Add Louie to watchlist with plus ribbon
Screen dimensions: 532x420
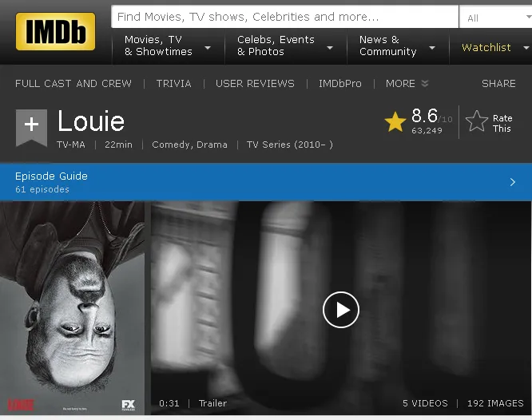point(31,128)
